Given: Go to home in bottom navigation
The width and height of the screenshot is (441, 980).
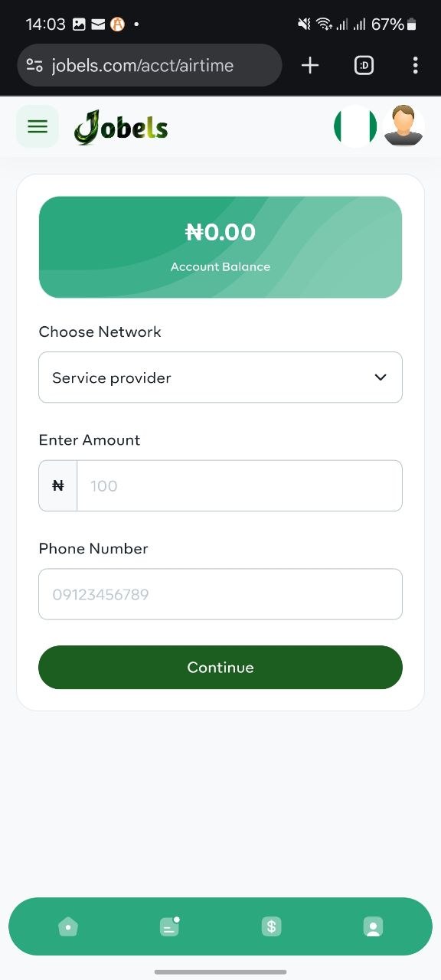Looking at the screenshot, I should (68, 926).
